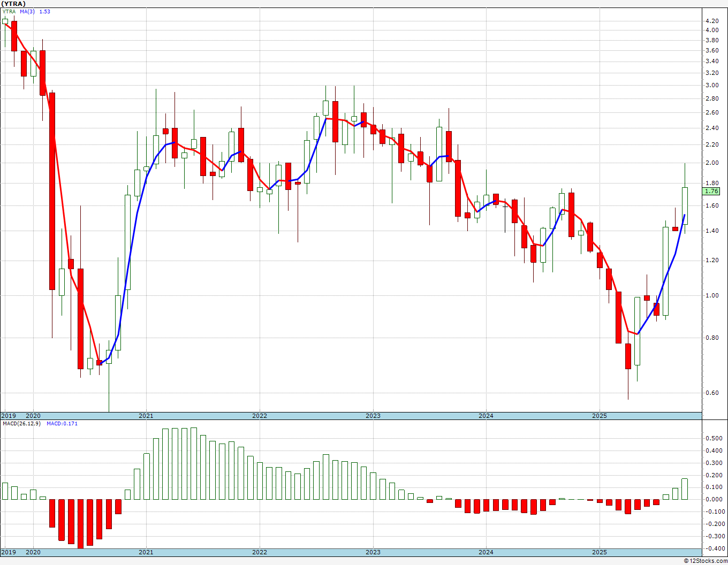Select the 0.000 MACD axis label
The width and height of the screenshot is (728, 565).
(x=714, y=499)
